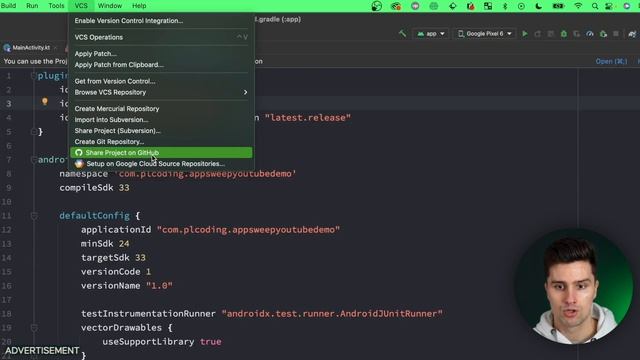Screen dimensions: 640x360
Task: Click the grid-squares icon in macOS menu bar
Action: 488,6
